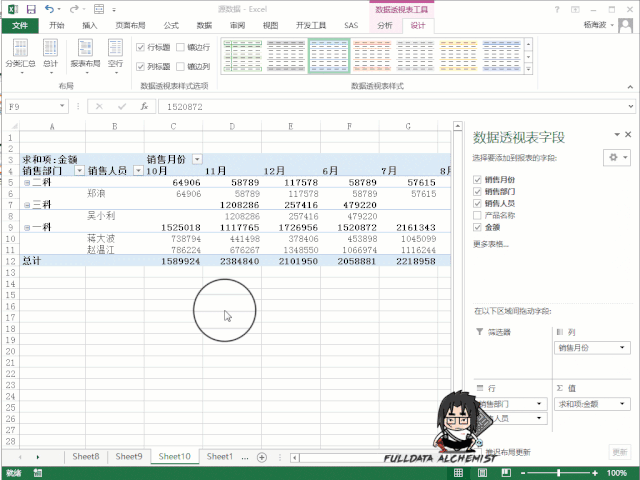Open the Grand Totals (总计) menu
Screen dimensions: 640x480
[x=51, y=57]
